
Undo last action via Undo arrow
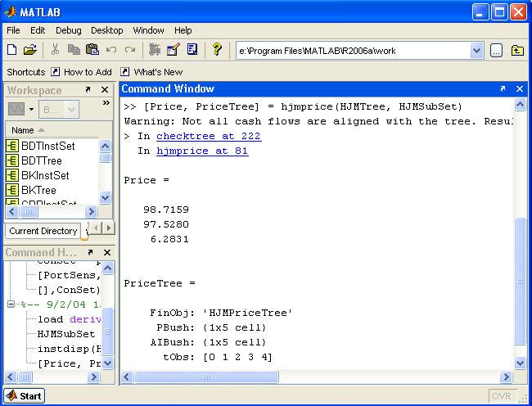tap(111, 50)
